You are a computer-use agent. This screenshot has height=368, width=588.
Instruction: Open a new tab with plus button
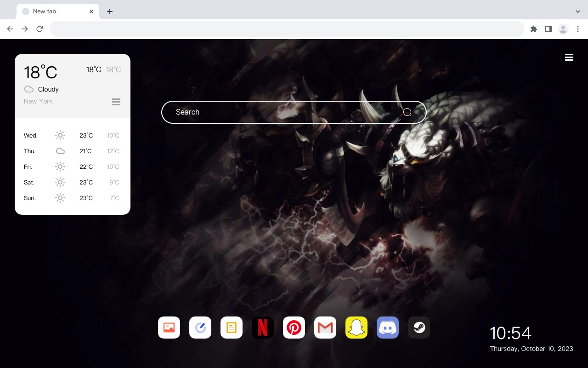pyautogui.click(x=110, y=11)
